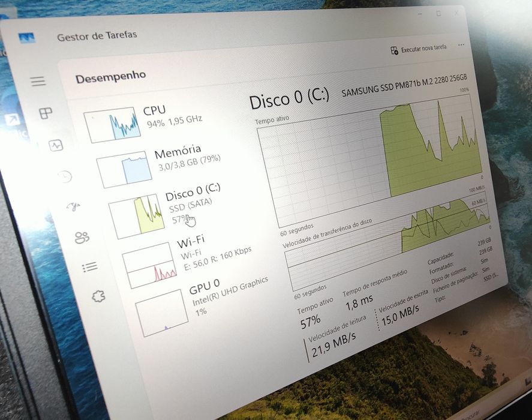
Task: Click the Capacidade label
Action: pyautogui.click(x=440, y=259)
